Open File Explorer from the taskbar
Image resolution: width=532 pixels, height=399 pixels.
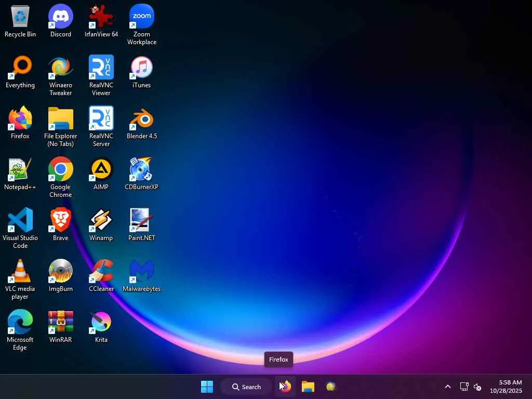(x=308, y=387)
